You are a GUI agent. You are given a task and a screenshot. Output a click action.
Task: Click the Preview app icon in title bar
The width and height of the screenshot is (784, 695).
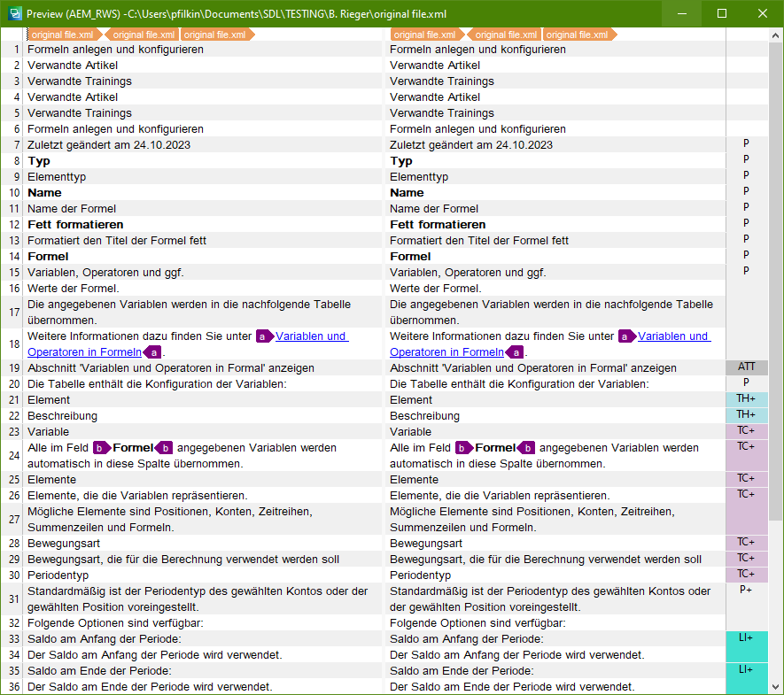tap(13, 13)
